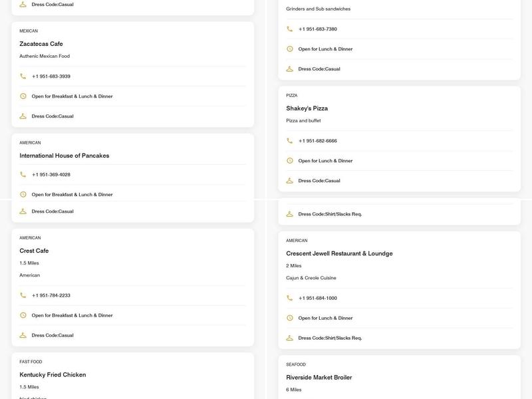Click hanger icon in Zacatecas Cafe card
This screenshot has height=399, width=532.
point(23,116)
